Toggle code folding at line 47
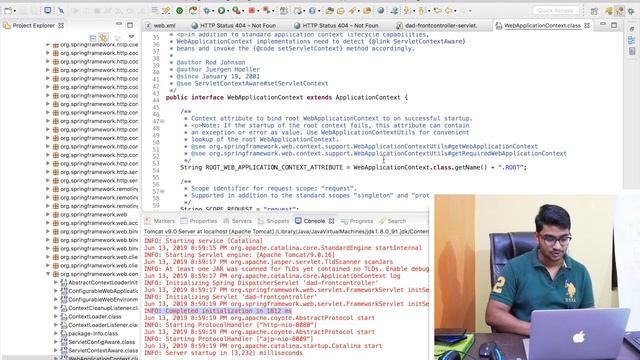The height and width of the screenshot is (360, 640). tap(162, 121)
